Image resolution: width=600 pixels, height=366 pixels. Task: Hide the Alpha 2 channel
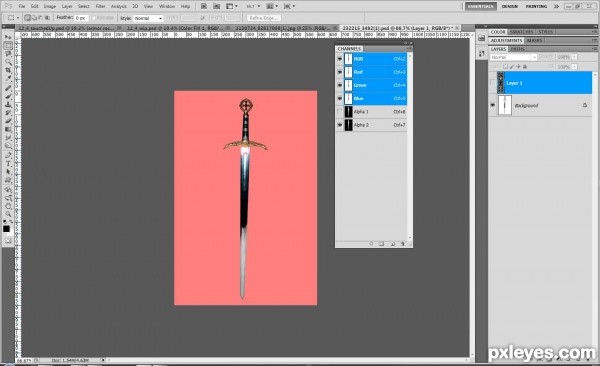[339, 125]
